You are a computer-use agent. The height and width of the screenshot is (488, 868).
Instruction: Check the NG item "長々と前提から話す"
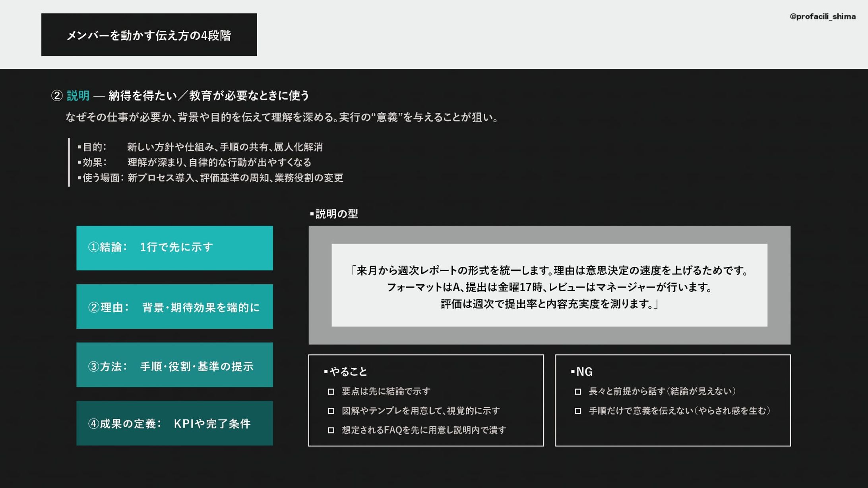[577, 392]
